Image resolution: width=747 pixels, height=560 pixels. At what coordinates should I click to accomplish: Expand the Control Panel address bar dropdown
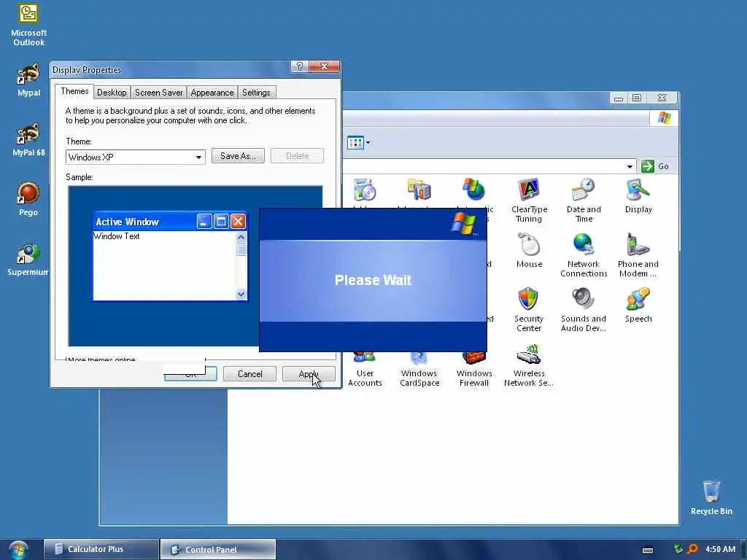(630, 166)
